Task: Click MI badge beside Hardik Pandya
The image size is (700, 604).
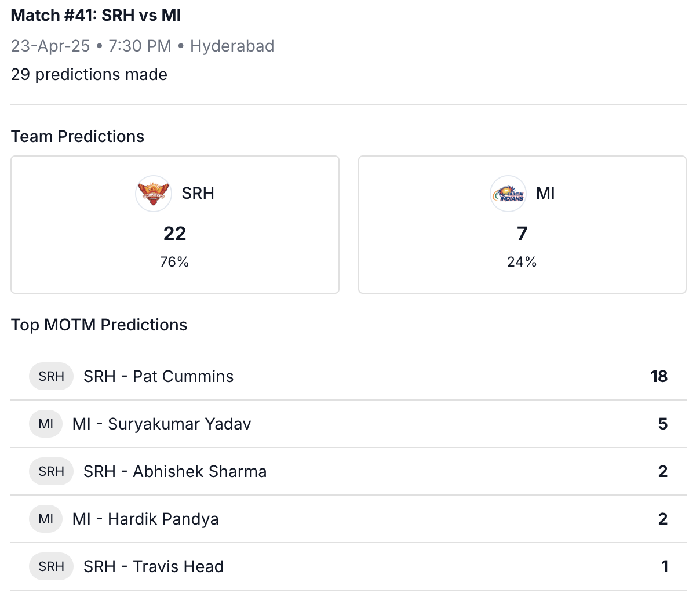Action: (46, 519)
